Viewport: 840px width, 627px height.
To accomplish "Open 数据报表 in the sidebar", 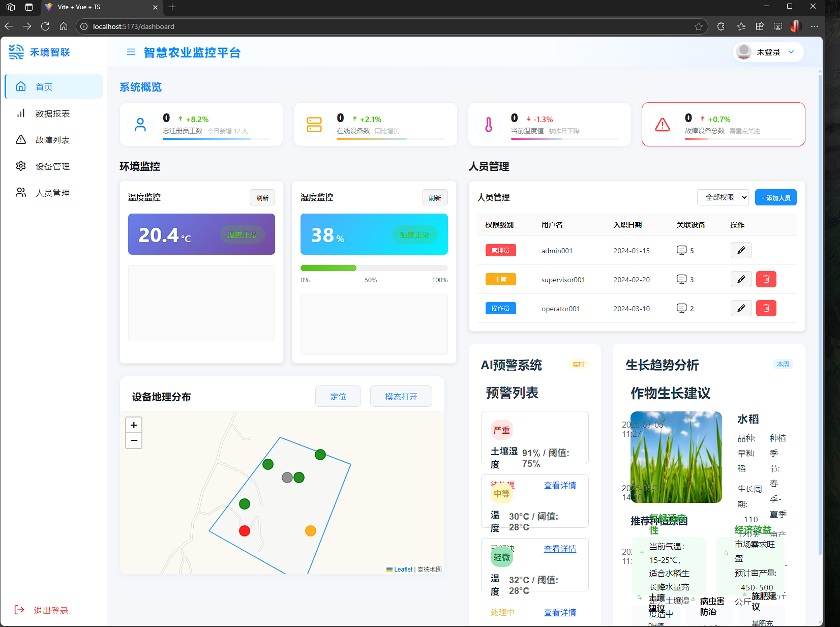I will tap(52, 113).
